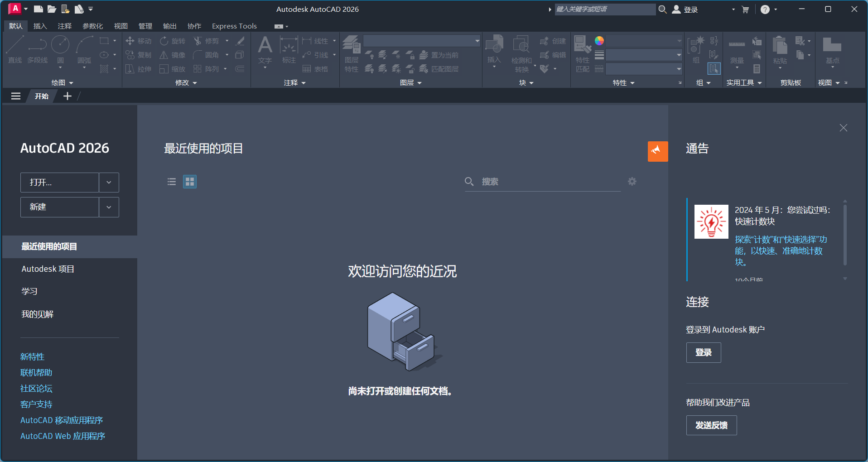This screenshot has height=462, width=868.
Task: Click the new file icon in quick access toolbar
Action: [x=39, y=9]
